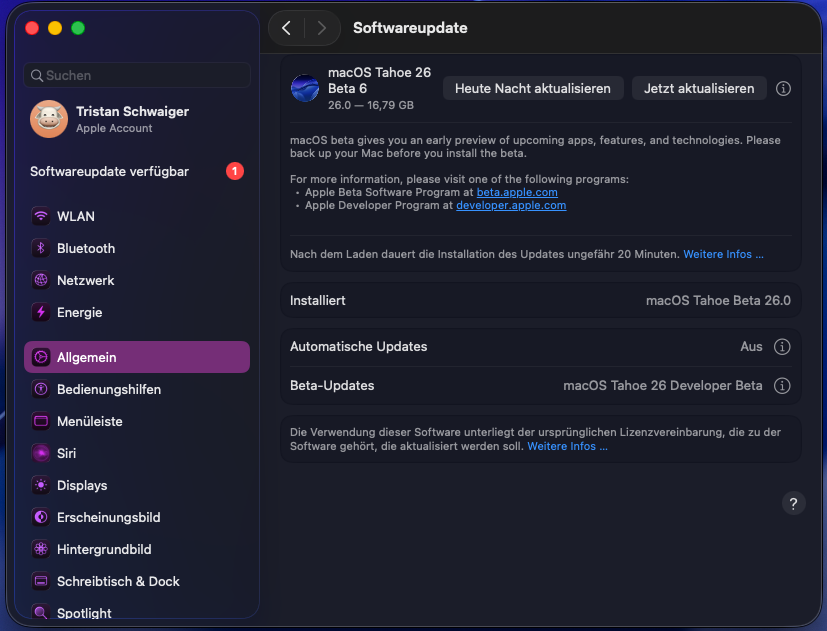The image size is (827, 631).
Task: Open Bedienungshilfen accessibility icon
Action: (x=41, y=389)
